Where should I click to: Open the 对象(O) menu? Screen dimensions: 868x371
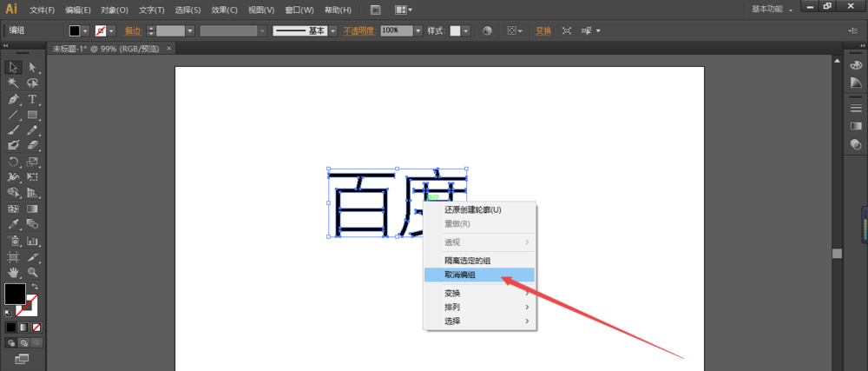click(x=115, y=10)
